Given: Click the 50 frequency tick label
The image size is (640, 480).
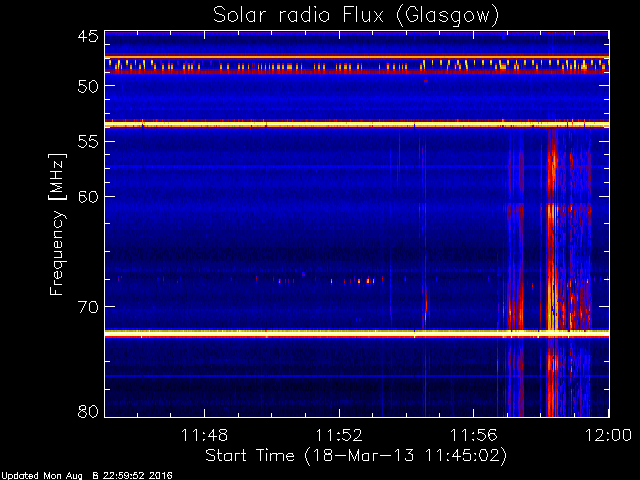Looking at the screenshot, I should (88, 86).
